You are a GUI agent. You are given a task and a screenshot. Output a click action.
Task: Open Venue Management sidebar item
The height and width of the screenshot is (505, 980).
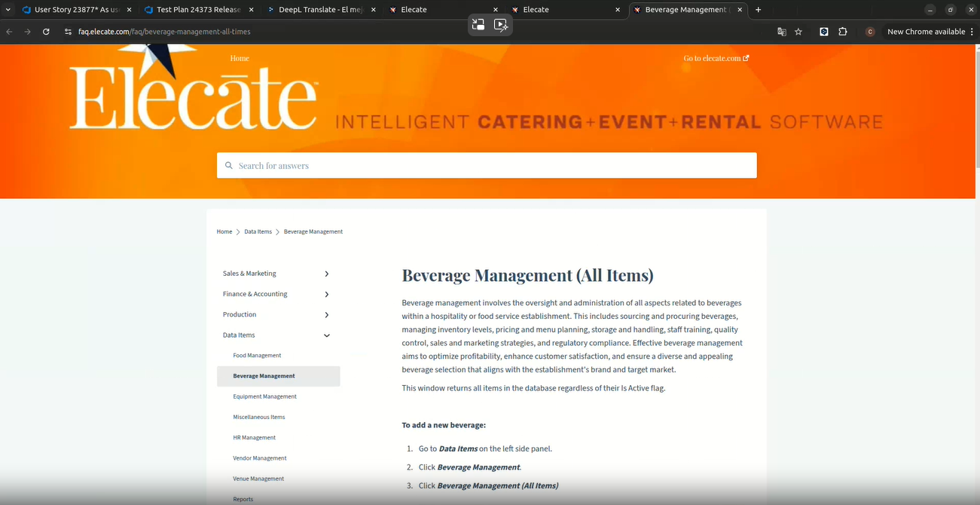click(x=259, y=479)
